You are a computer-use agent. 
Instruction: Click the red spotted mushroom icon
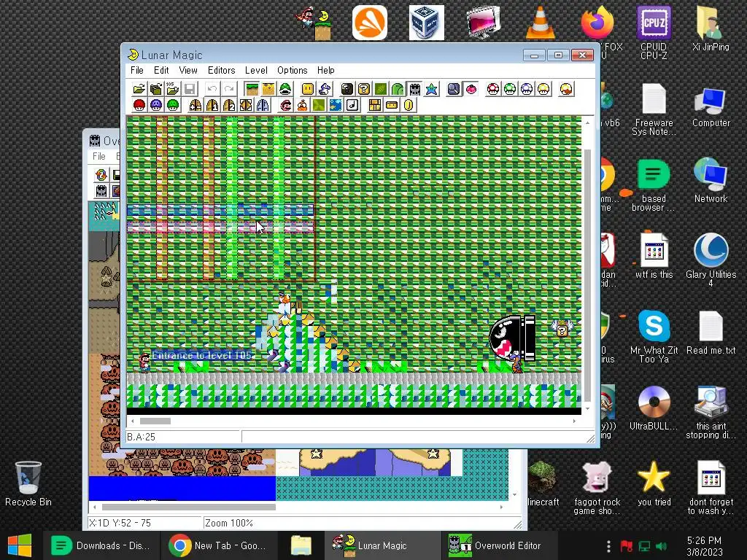pos(493,89)
